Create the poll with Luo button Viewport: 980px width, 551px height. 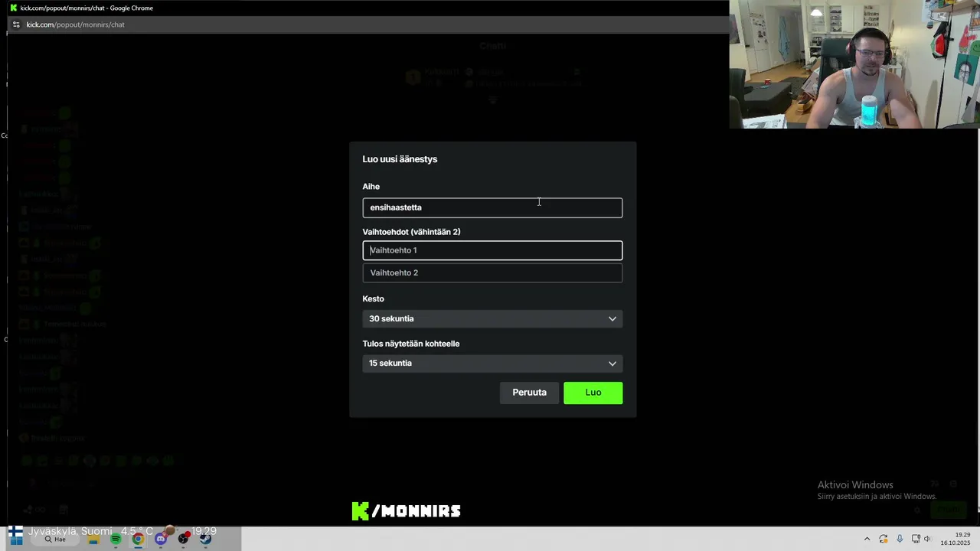593,393
